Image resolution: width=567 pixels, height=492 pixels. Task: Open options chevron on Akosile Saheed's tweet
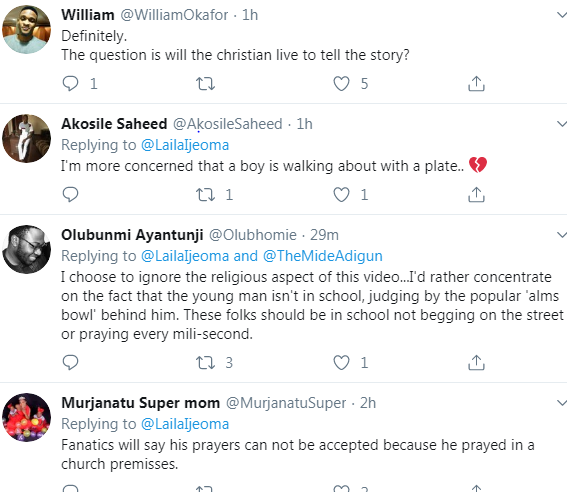[x=561, y=124]
